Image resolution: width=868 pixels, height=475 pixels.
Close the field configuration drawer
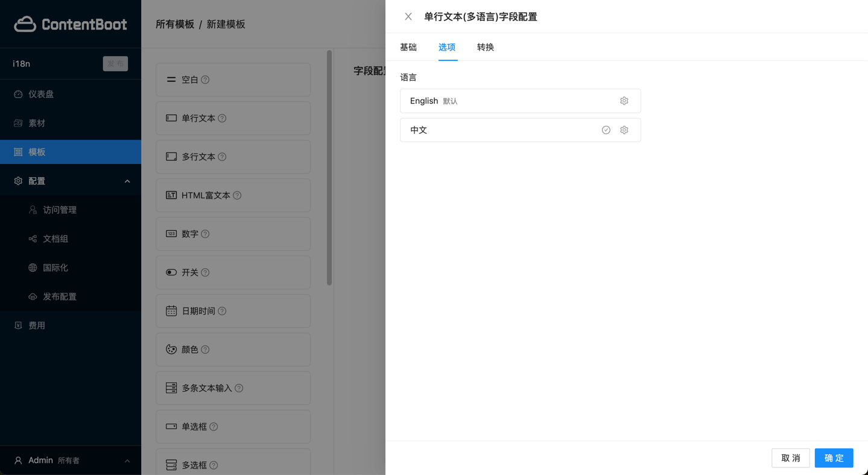click(408, 16)
